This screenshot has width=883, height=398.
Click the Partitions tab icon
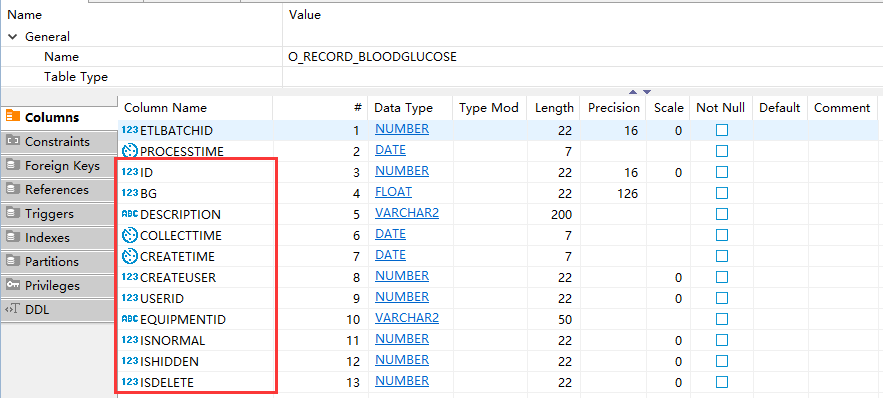pyautogui.click(x=13, y=262)
